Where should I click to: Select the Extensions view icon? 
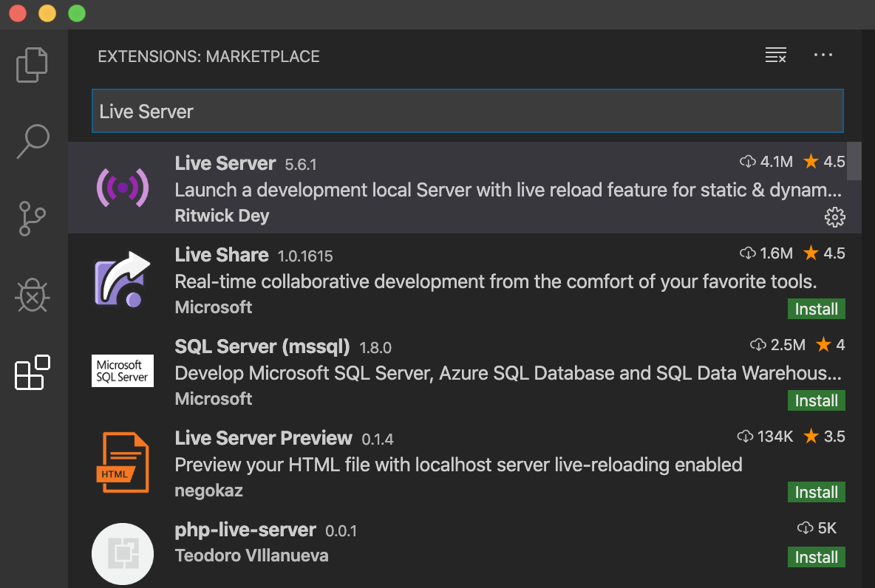click(33, 372)
